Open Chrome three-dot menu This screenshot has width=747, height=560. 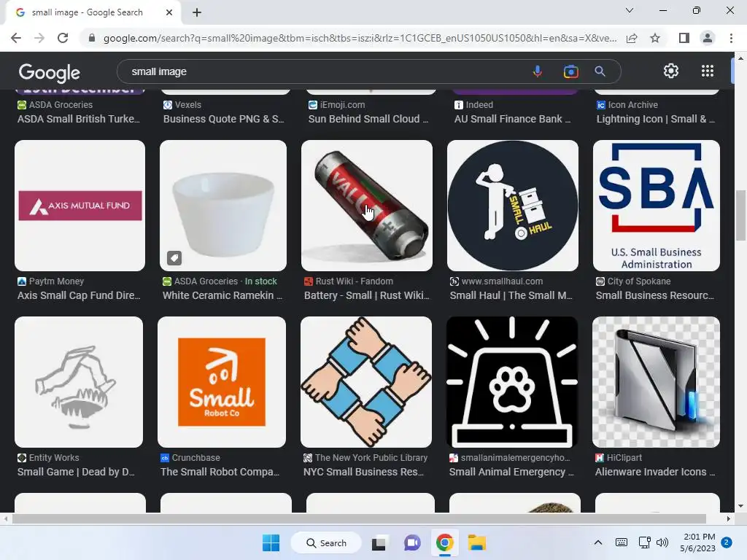[x=731, y=38]
